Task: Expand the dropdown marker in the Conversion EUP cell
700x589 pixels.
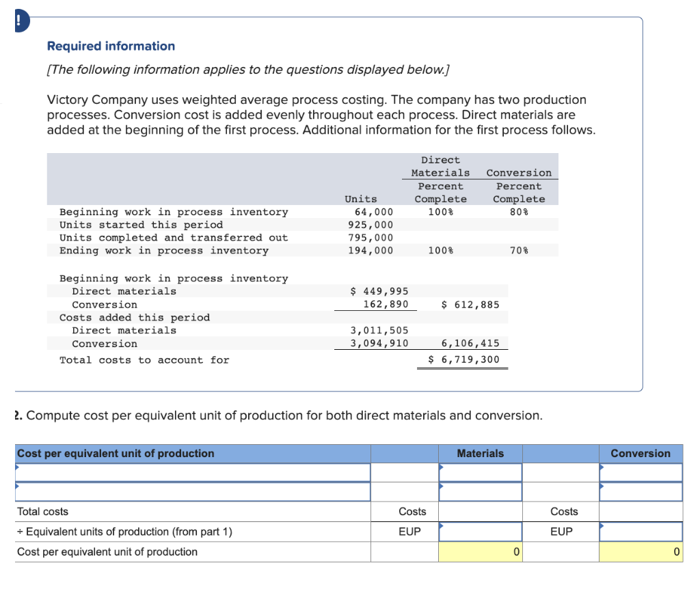Action: 602,527
